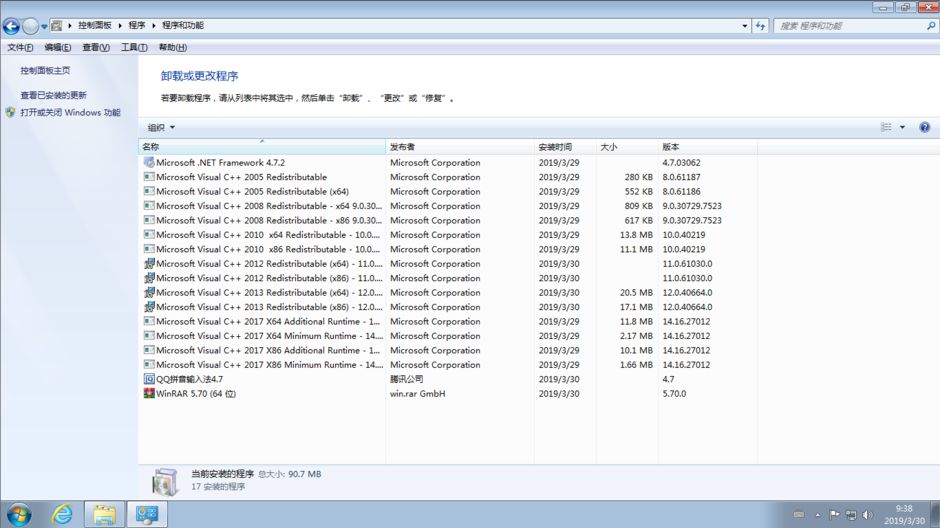Click the network tray icon
Image resolution: width=940 pixels, height=528 pixels.
click(851, 514)
